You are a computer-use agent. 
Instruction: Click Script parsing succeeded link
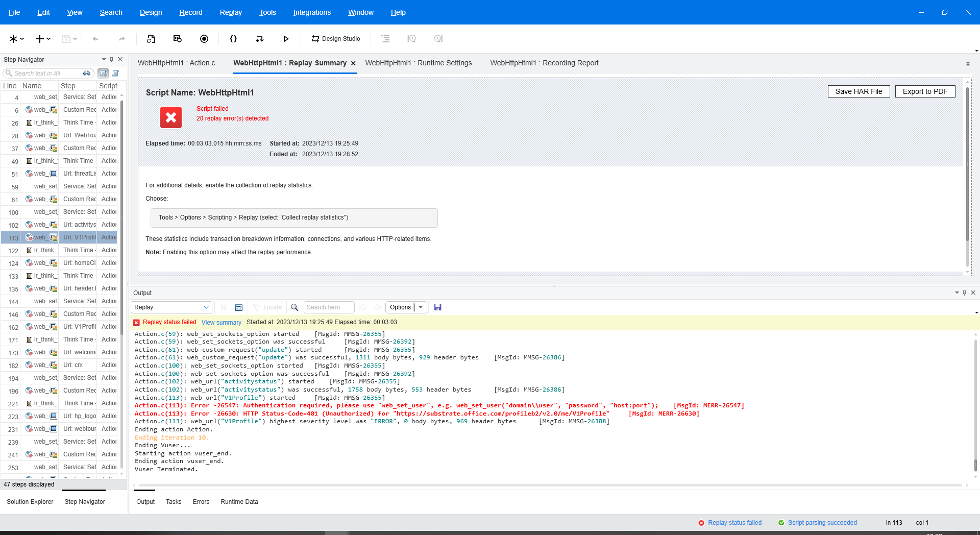click(x=822, y=523)
